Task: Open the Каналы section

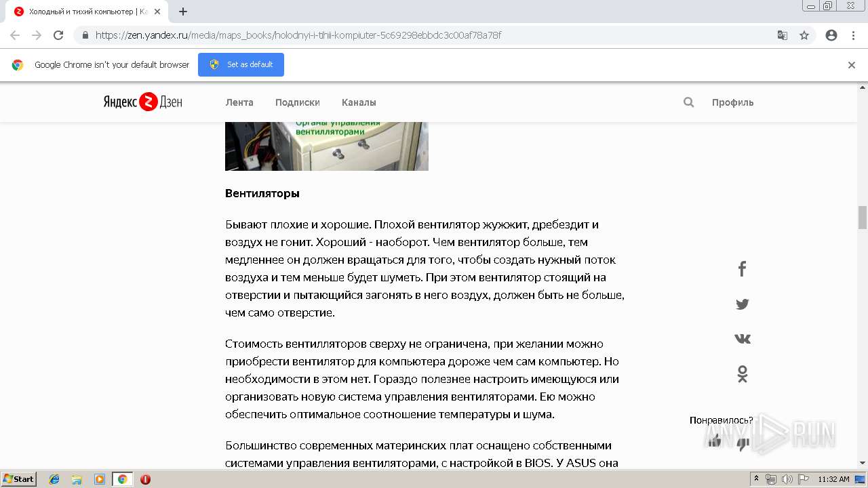Action: 359,102
